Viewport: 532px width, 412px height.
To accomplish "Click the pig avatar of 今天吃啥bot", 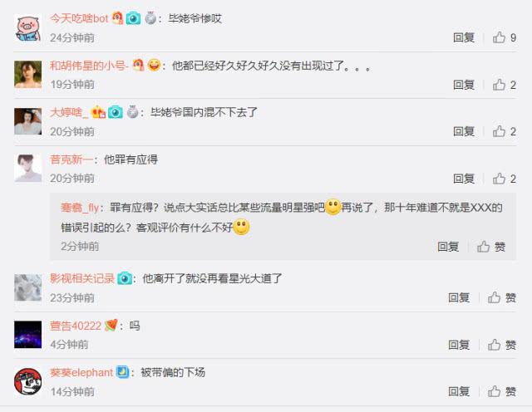I will (x=27, y=27).
